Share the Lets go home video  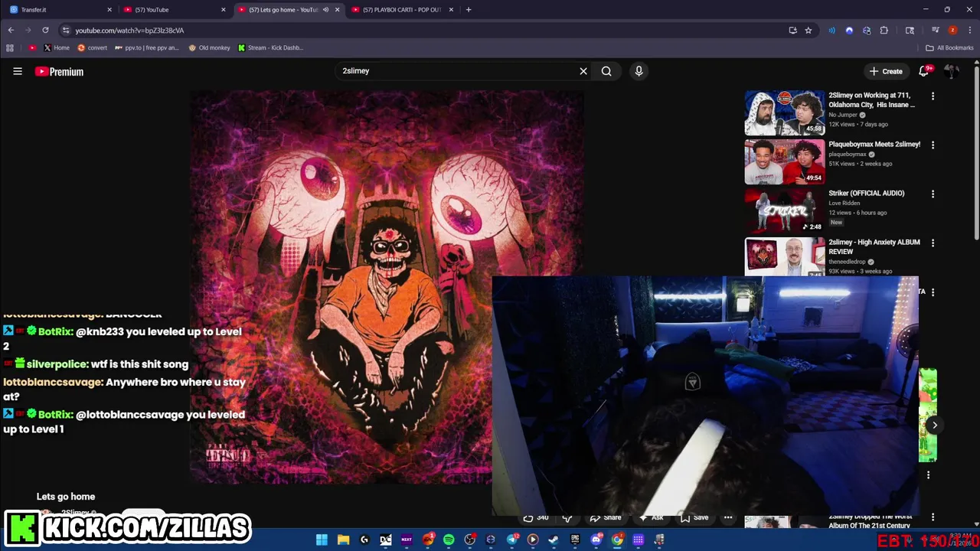click(x=605, y=517)
